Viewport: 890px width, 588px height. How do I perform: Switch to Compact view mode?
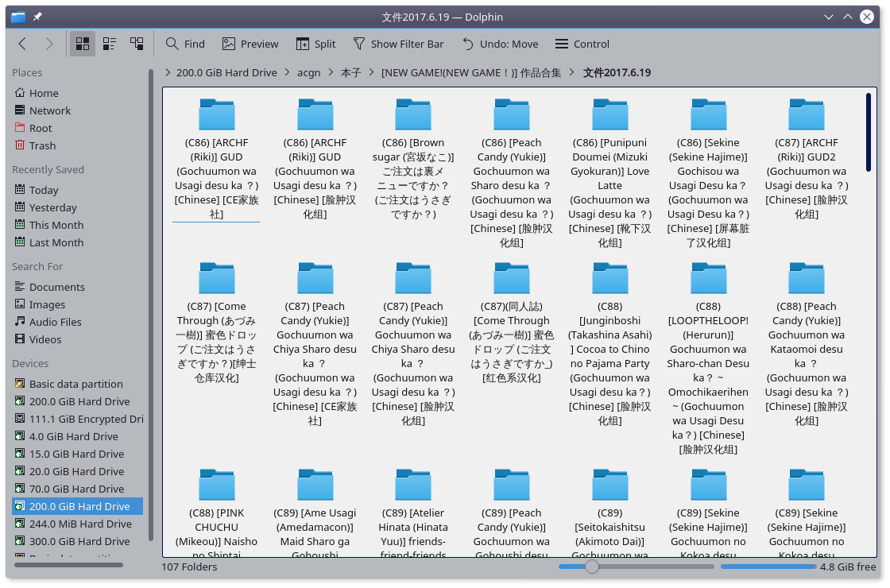(109, 44)
